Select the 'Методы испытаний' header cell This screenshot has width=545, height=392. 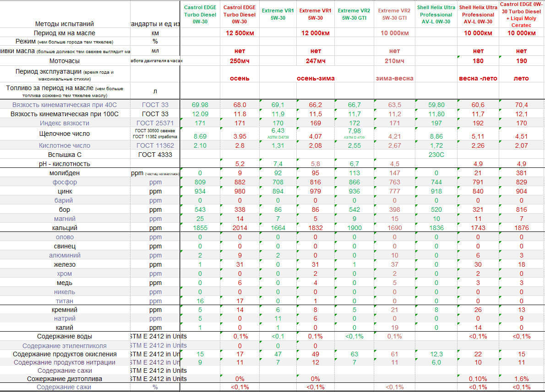(64, 24)
